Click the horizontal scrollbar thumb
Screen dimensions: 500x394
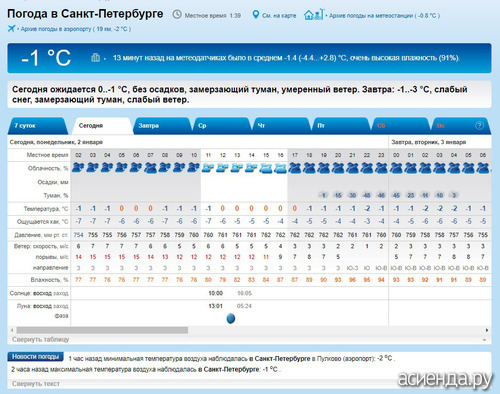point(102,330)
